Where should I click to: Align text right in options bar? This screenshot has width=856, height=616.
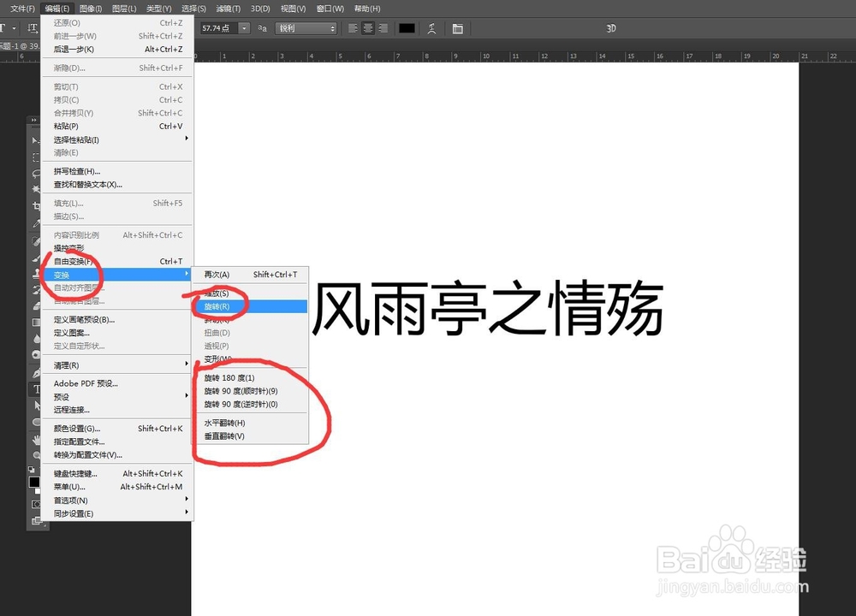click(383, 28)
